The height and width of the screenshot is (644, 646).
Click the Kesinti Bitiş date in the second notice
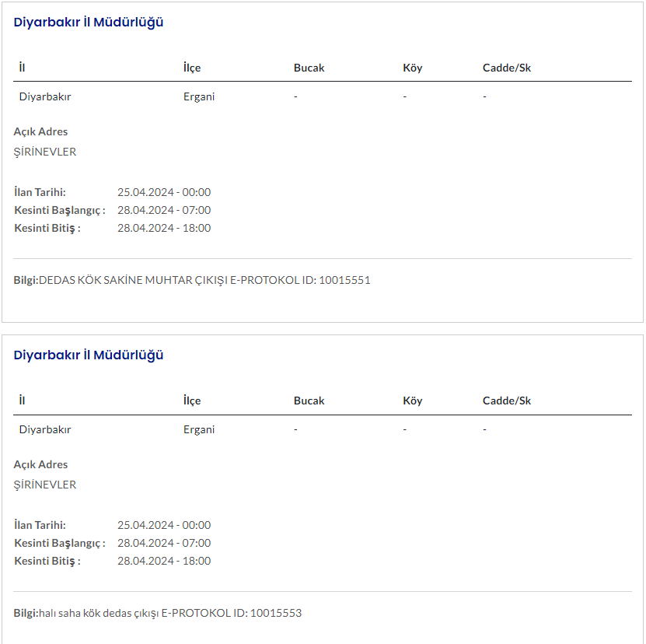coord(164,561)
